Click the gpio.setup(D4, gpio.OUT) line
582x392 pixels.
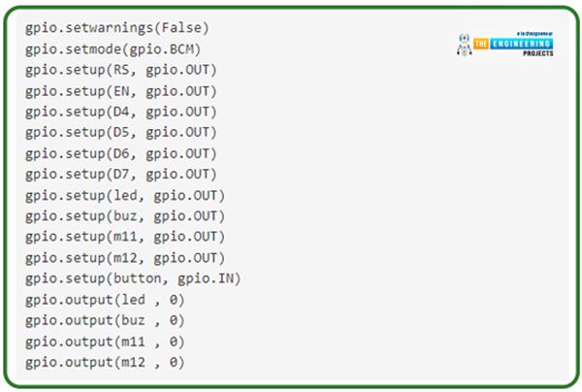(x=121, y=113)
